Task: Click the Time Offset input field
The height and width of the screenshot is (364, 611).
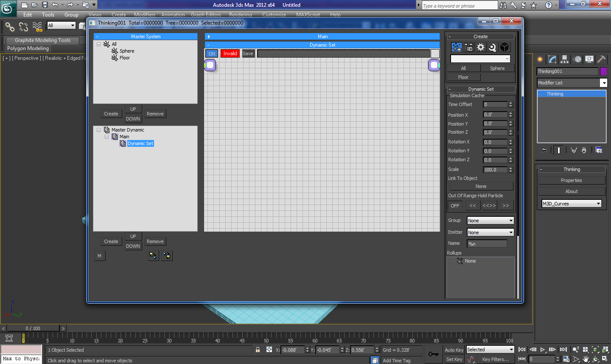Action: [496, 104]
